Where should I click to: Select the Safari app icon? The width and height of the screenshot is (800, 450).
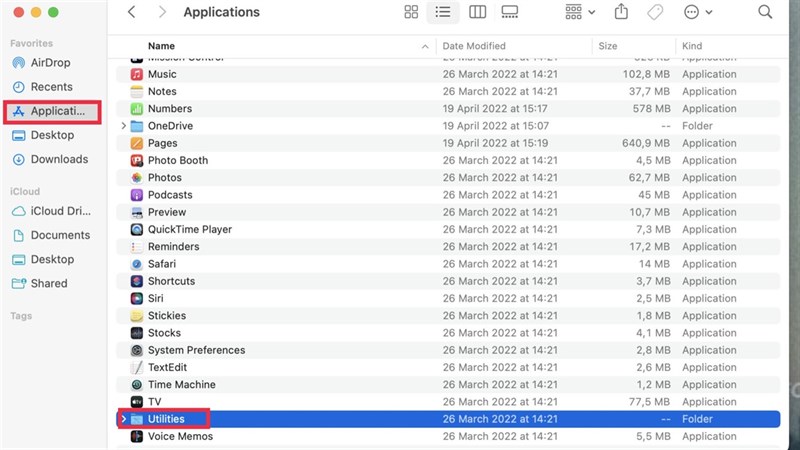(x=137, y=264)
